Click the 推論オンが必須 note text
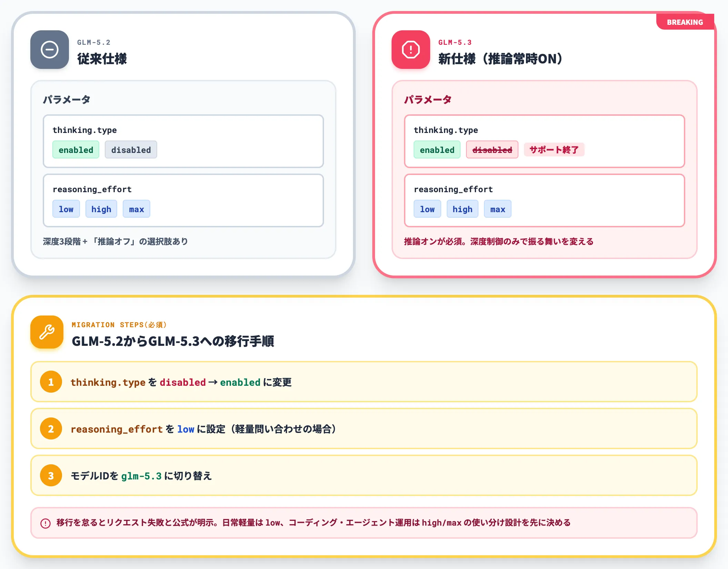The width and height of the screenshot is (728, 569). coord(499,241)
